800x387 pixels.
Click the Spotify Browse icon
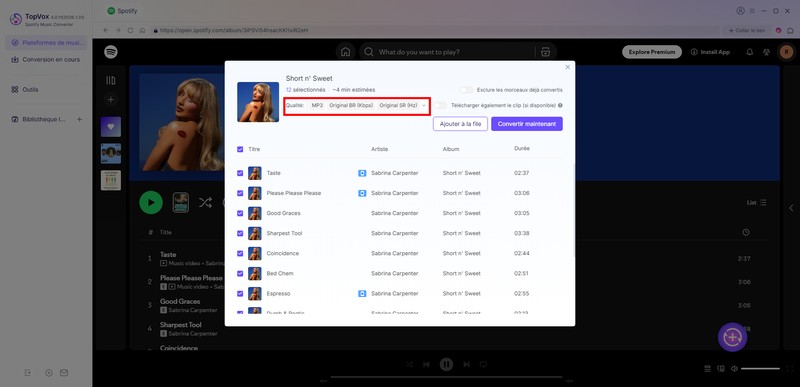point(545,52)
